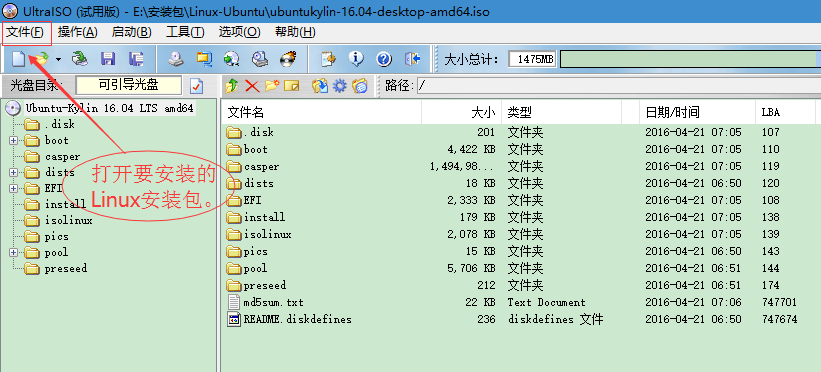
Task: Click the Up one folder icon
Action: tap(232, 86)
